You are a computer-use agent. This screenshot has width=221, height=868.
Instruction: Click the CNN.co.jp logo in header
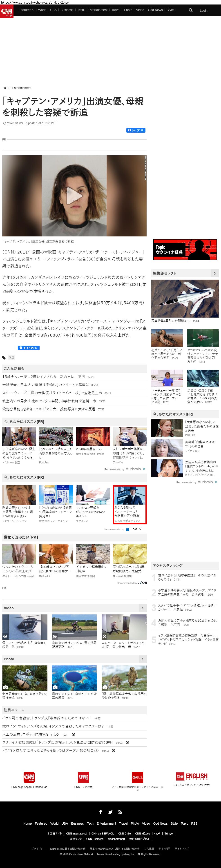[7, 11]
